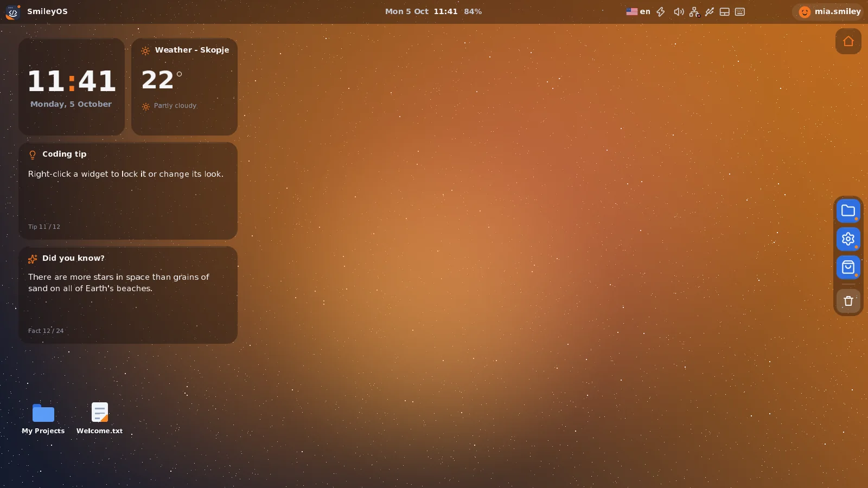Open the My Projects desktop folder
Viewport: 868px width, 488px height.
[x=43, y=419]
